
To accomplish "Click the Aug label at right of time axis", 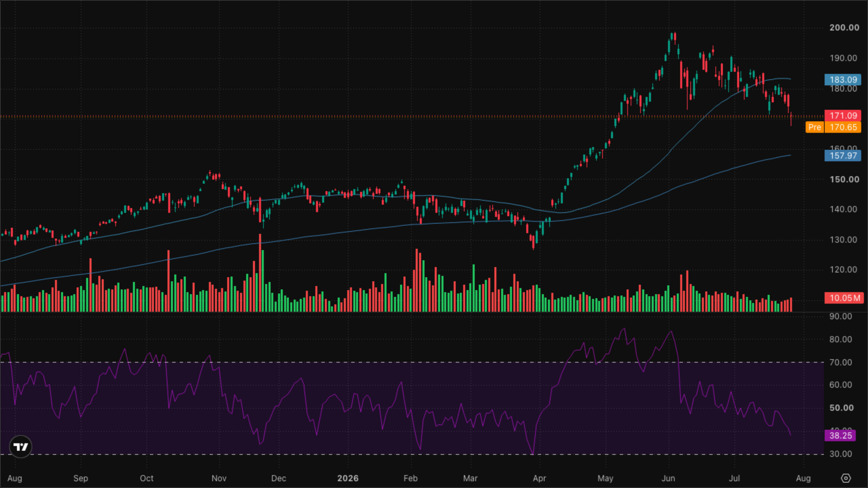I will (x=803, y=478).
